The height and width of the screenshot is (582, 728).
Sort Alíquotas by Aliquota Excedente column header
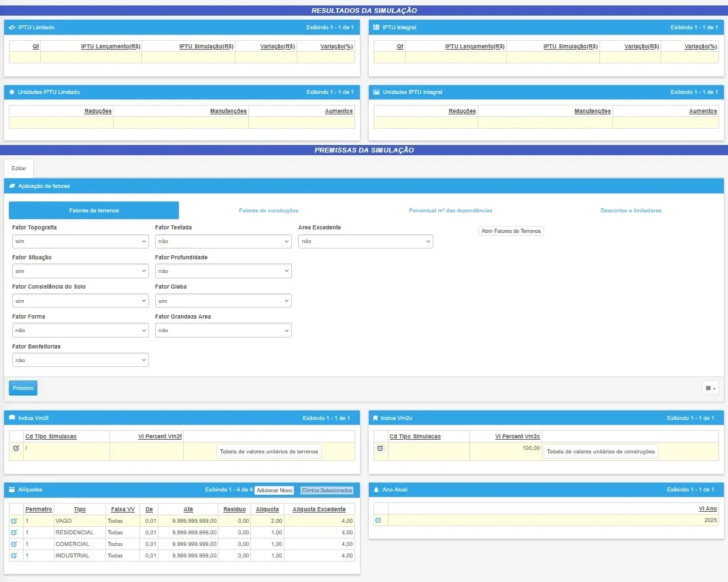tap(319, 509)
